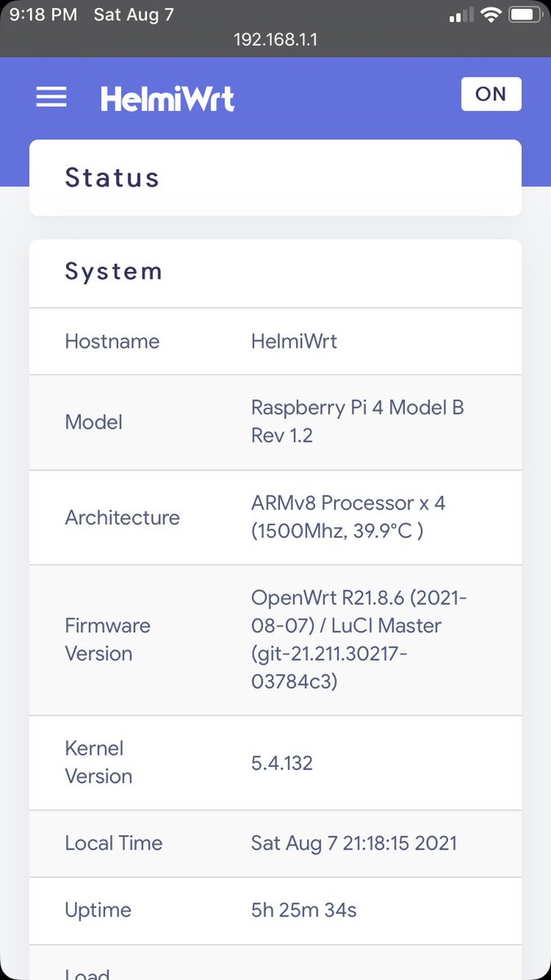Click the Local Time label

click(113, 843)
